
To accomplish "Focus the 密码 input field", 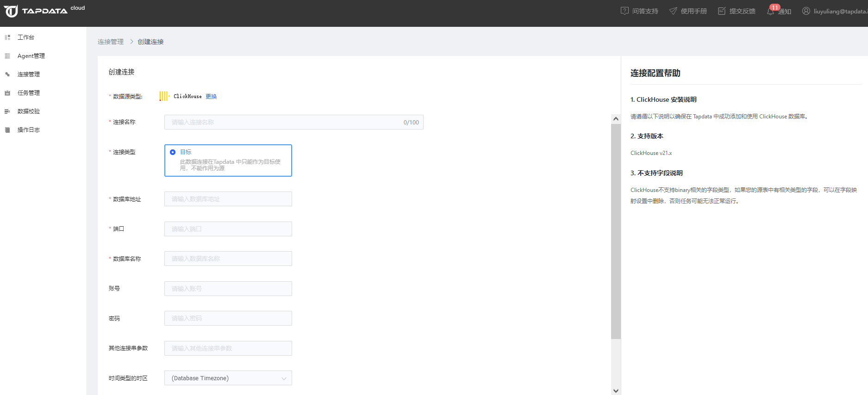I will [x=228, y=318].
